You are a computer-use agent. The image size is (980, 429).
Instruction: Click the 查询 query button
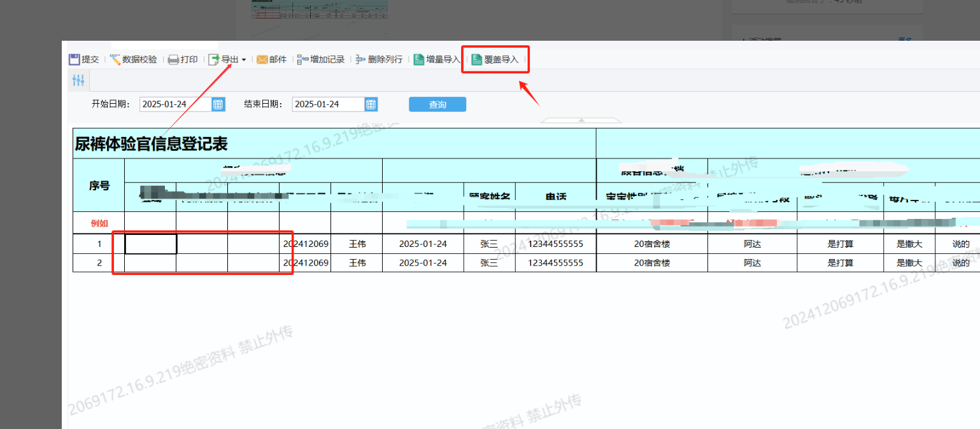[437, 104]
